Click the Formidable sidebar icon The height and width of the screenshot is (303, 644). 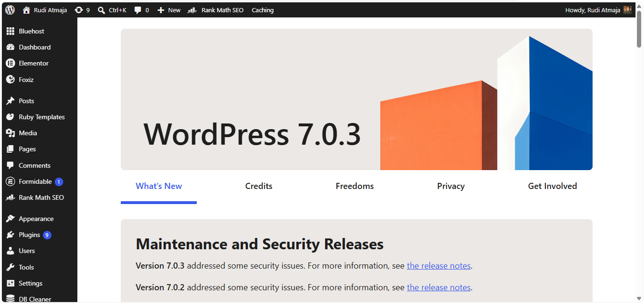point(10,181)
